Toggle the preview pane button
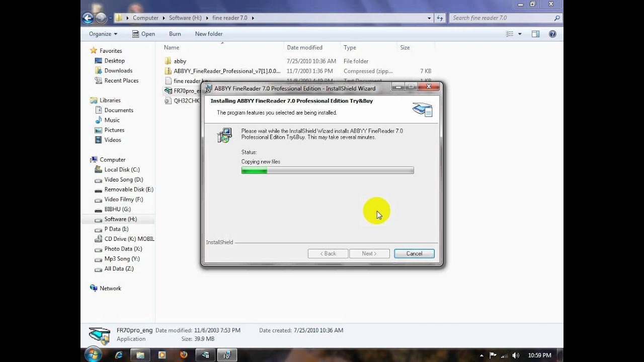Viewport: 644px width, 362px height. coord(535,34)
